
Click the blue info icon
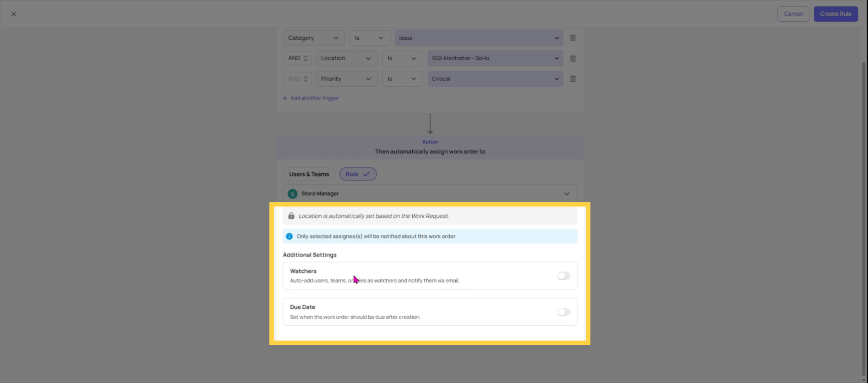coord(289,236)
